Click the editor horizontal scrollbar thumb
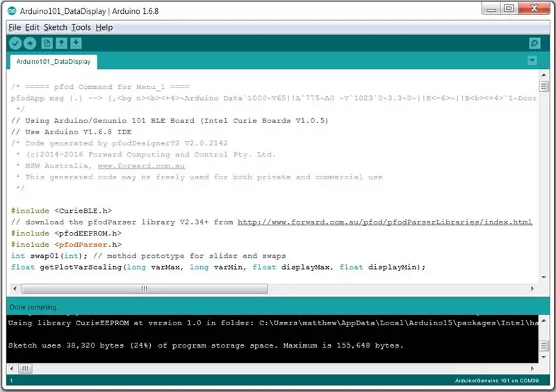This screenshot has width=556, height=392. 145,288
